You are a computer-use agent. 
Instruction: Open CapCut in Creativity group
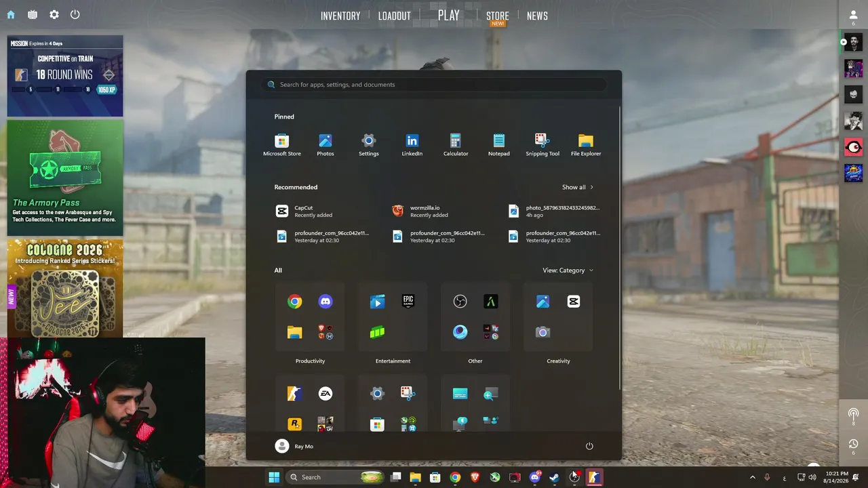click(x=574, y=302)
